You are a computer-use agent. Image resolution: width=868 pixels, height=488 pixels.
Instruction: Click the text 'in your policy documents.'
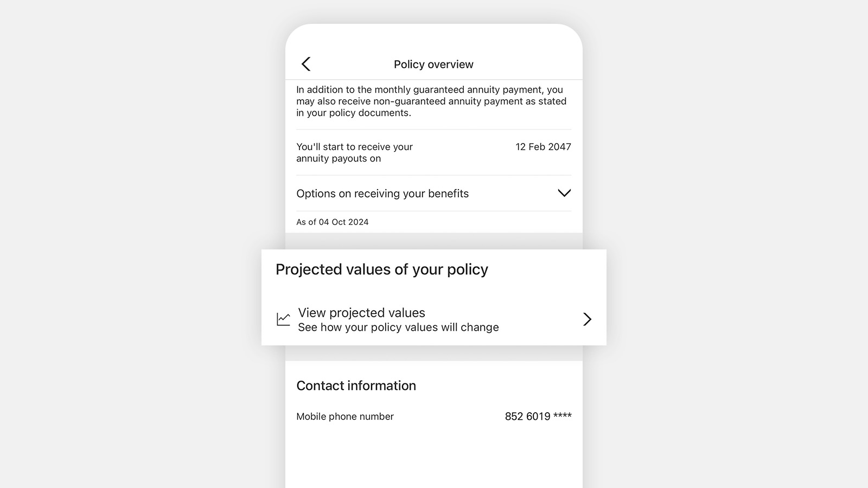click(x=354, y=113)
